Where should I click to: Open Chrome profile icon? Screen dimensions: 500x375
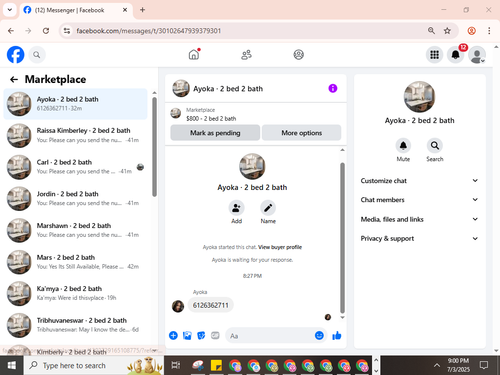coord(471,31)
